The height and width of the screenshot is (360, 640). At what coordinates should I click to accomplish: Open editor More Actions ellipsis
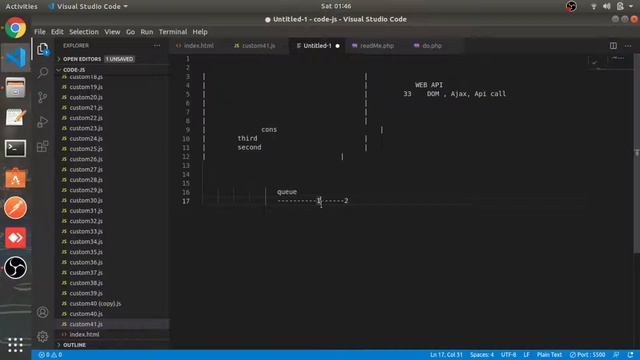628,46
